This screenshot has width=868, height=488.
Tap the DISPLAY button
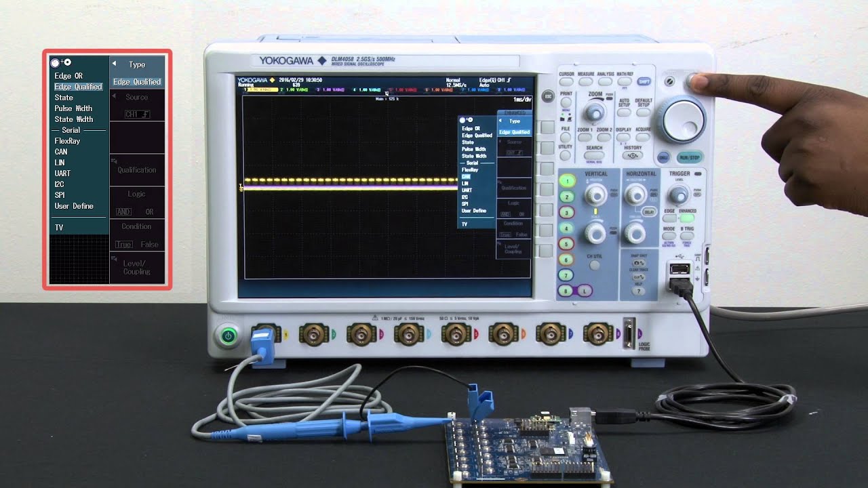click(623, 137)
